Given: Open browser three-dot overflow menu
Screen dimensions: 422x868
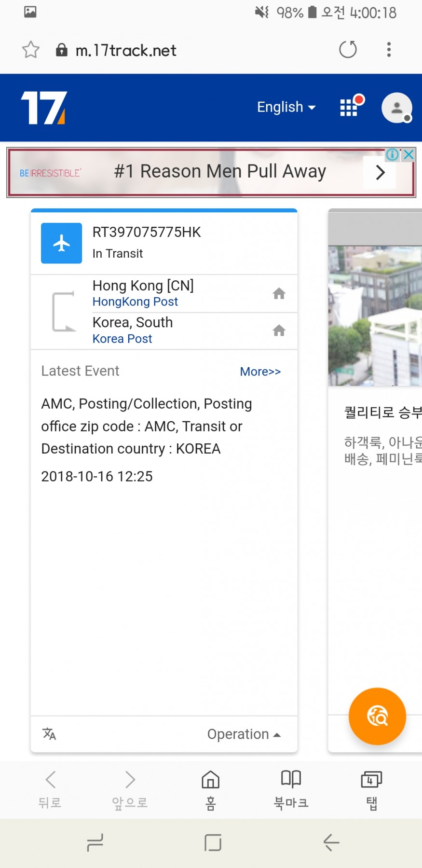Looking at the screenshot, I should pyautogui.click(x=389, y=49).
